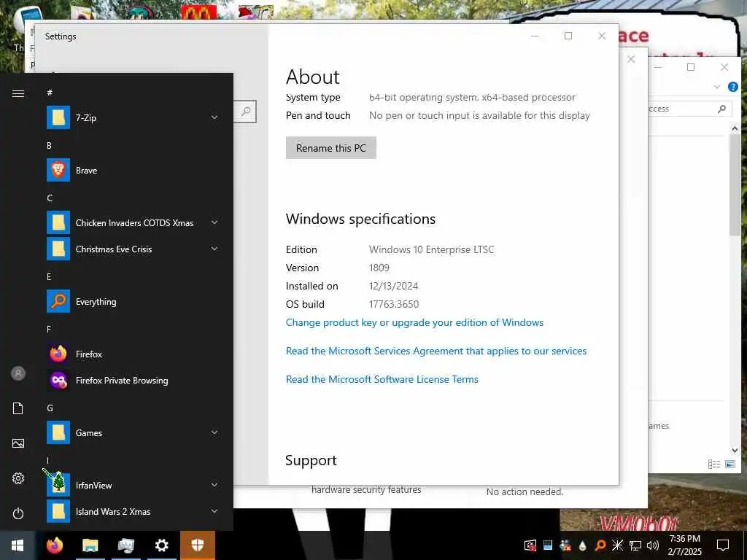The height and width of the screenshot is (560, 747).
Task: Expand the Island Wars 2 Xmas folder chevron
Action: 214,511
